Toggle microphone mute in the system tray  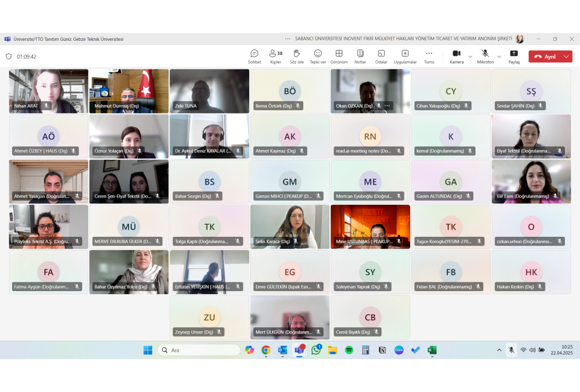[512, 350]
